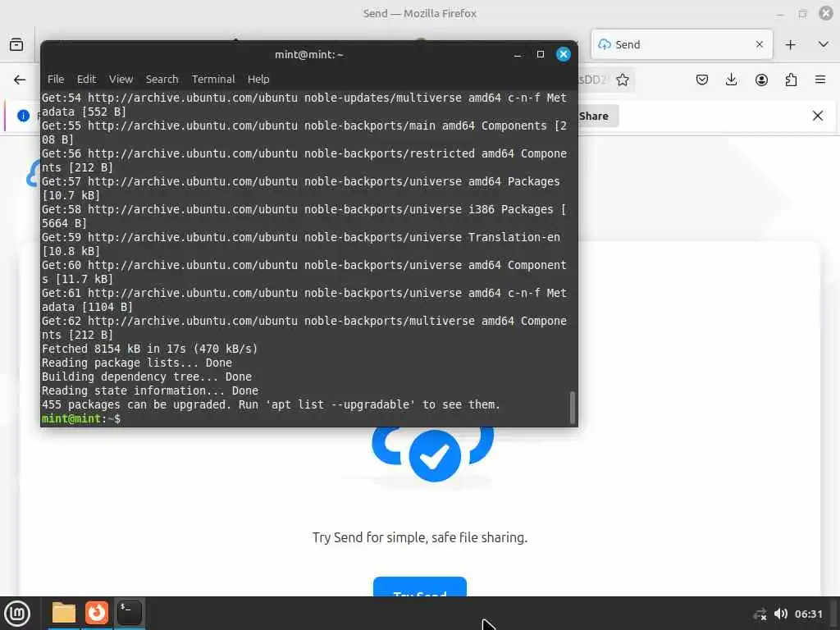Close the terminal window
Screen dimensions: 840x630
pos(564,54)
